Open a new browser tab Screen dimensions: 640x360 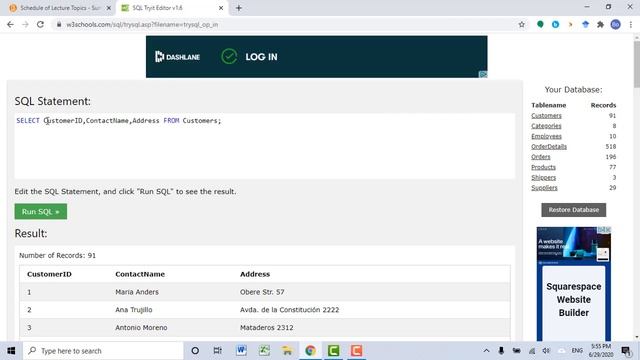pos(239,8)
